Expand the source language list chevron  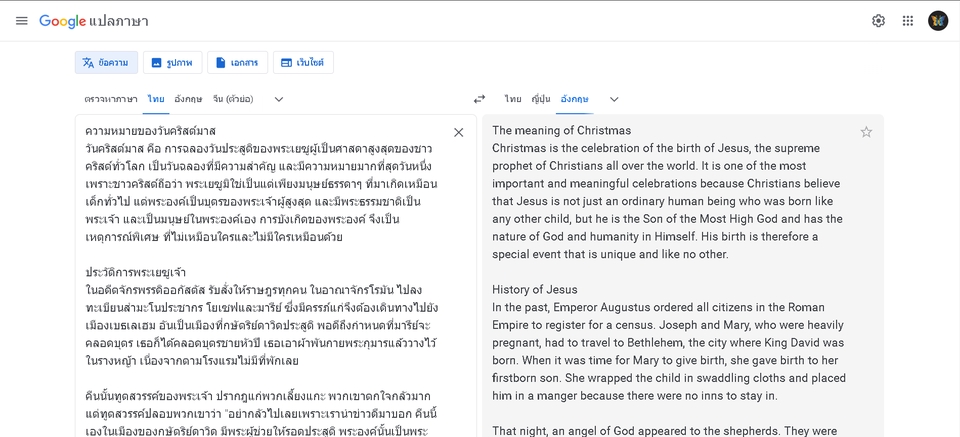pos(279,99)
